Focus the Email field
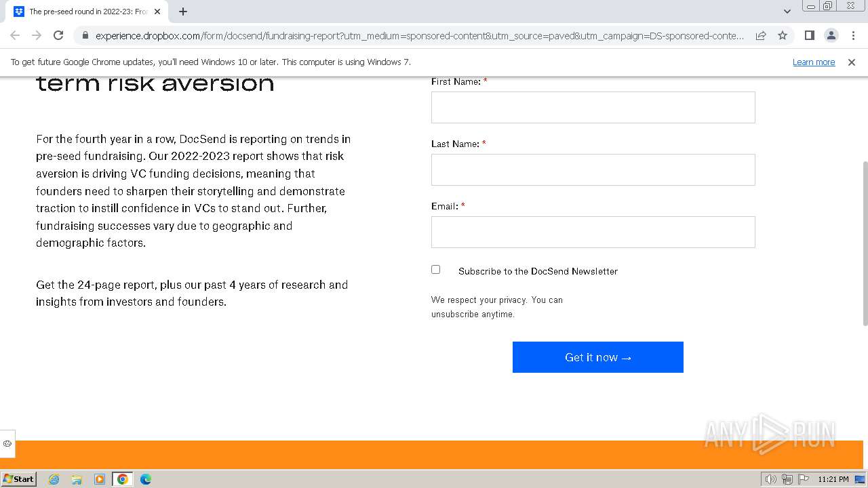Image resolution: width=868 pixels, height=488 pixels. 593,232
